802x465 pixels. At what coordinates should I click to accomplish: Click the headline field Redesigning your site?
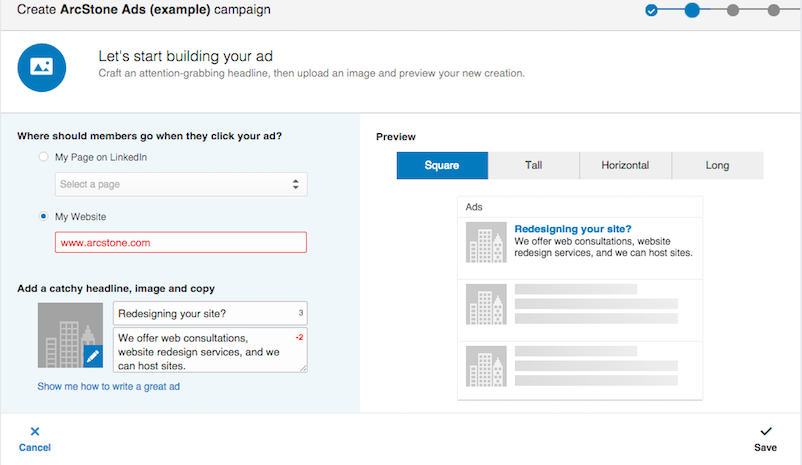pyautogui.click(x=210, y=313)
